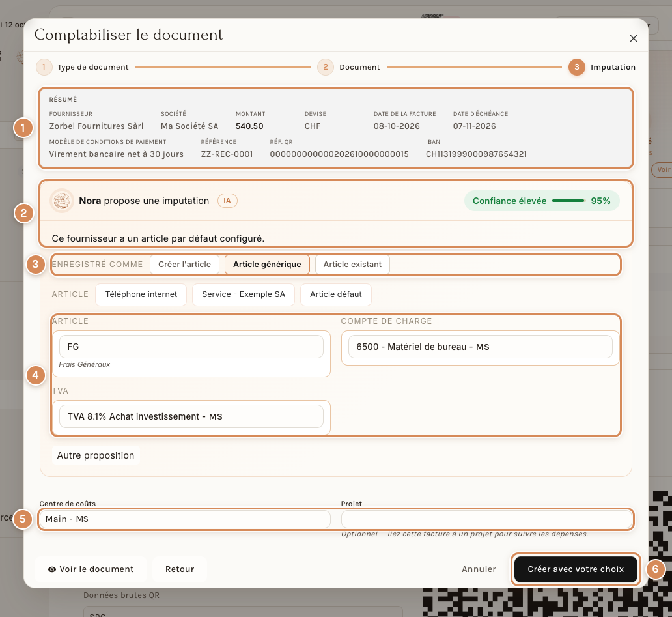Open the Centre de coûts field
This screenshot has height=617, width=672.
[x=185, y=519]
